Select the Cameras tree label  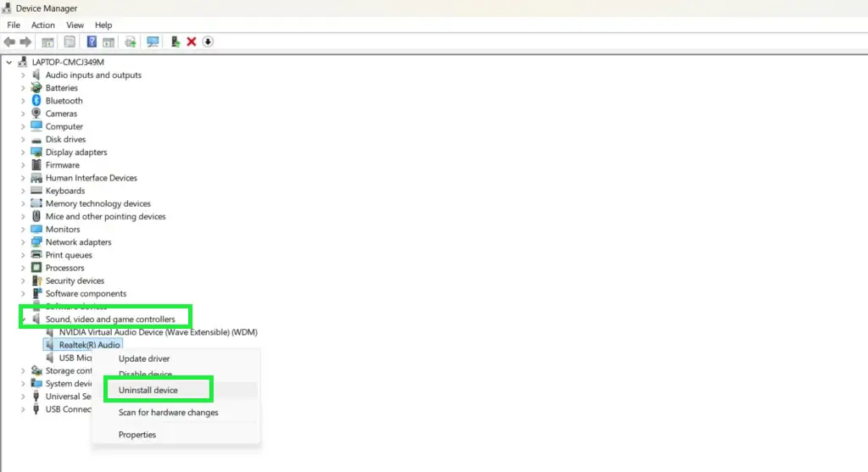tap(61, 114)
